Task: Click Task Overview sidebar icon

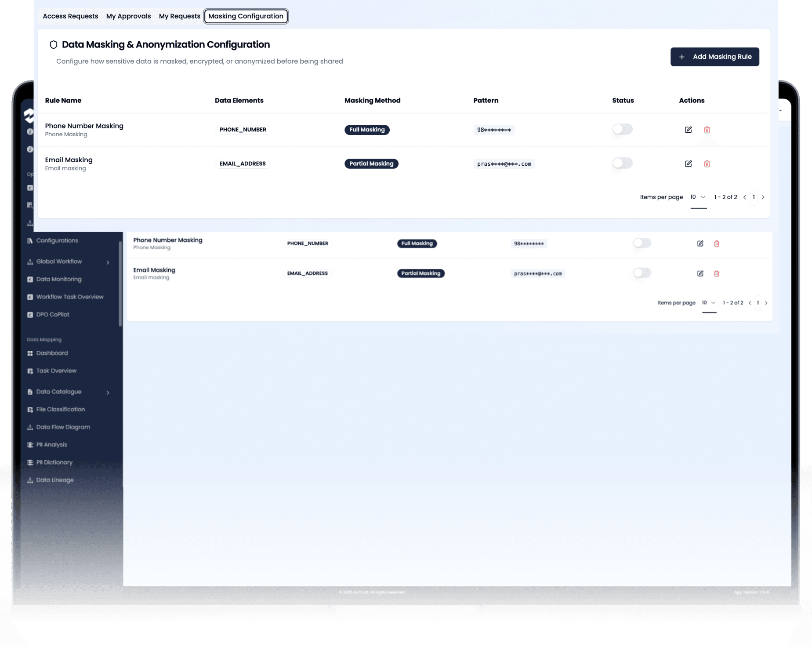Action: [x=30, y=371]
